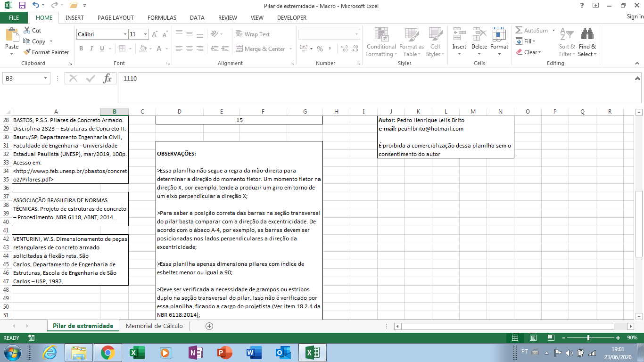Open the font name Calibri dropdown
This screenshot has width=644, height=362.
pos(125,34)
